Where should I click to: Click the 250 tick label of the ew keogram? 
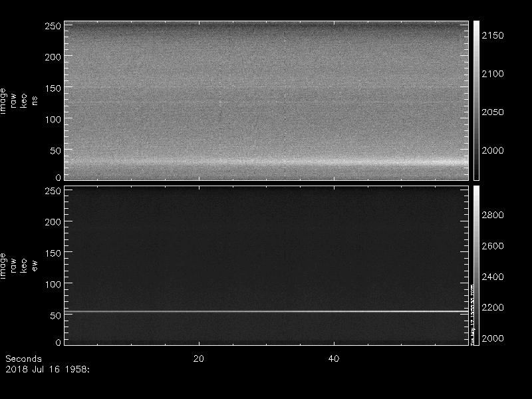pyautogui.click(x=53, y=191)
